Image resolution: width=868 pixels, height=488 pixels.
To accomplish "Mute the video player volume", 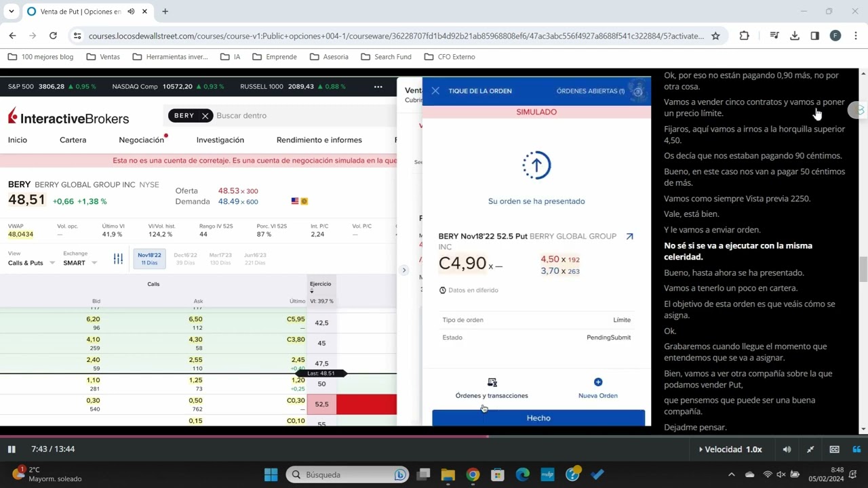I will point(787,449).
